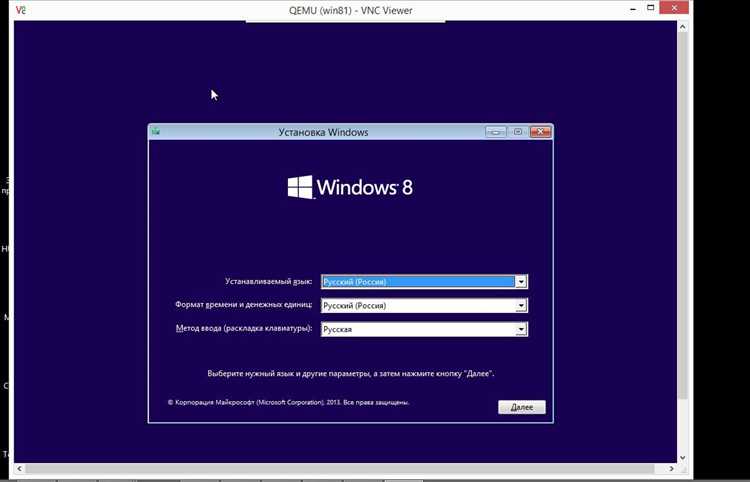Click the Установка Windows title text

323,132
